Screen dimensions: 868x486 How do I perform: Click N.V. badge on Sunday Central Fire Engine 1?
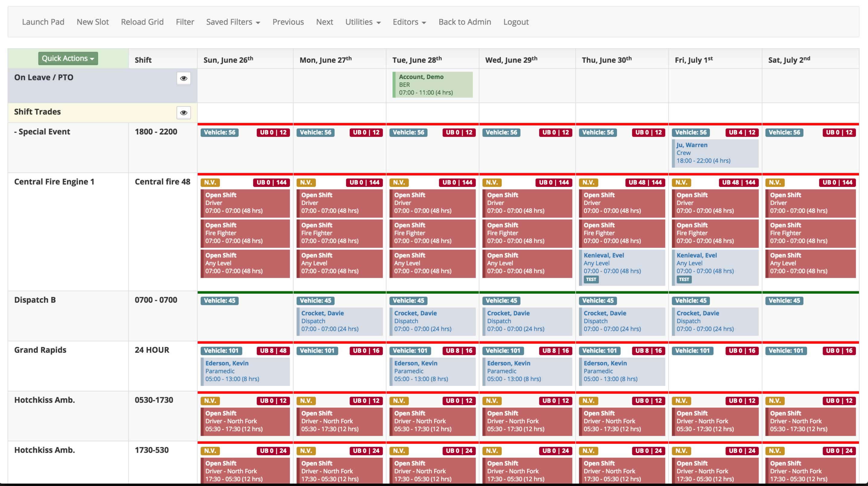tap(210, 182)
